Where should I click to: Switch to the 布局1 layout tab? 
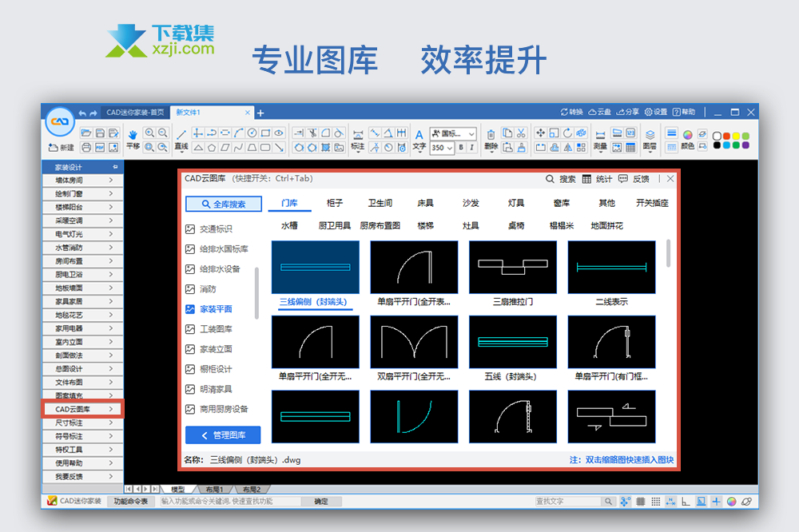pos(214,489)
